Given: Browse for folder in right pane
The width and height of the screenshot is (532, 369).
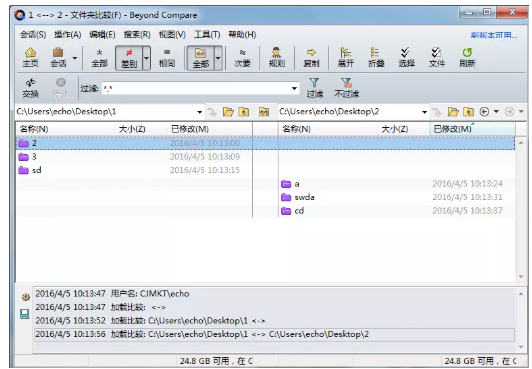Looking at the screenshot, I should (453, 112).
